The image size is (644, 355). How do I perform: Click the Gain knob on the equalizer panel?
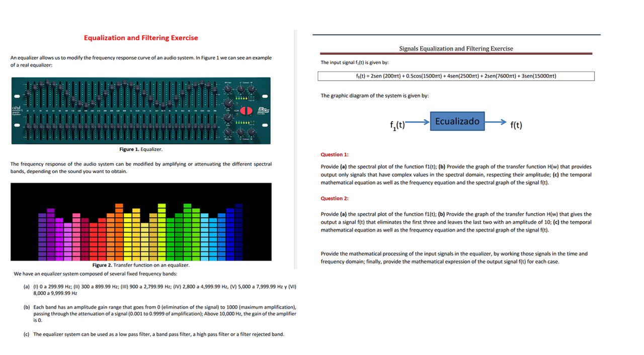[228, 104]
